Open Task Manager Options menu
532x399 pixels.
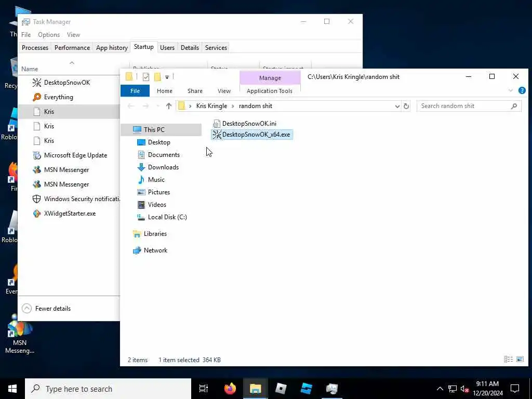pos(49,35)
